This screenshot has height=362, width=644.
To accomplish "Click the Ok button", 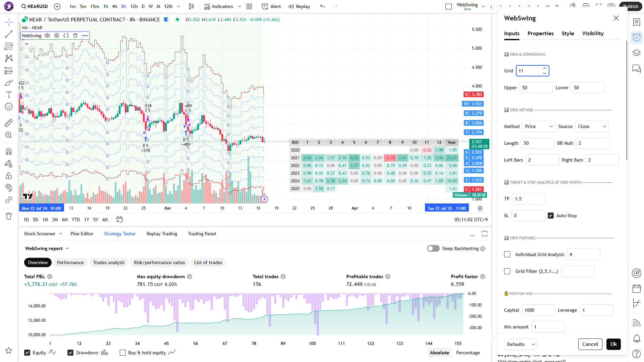I will click(x=613, y=344).
